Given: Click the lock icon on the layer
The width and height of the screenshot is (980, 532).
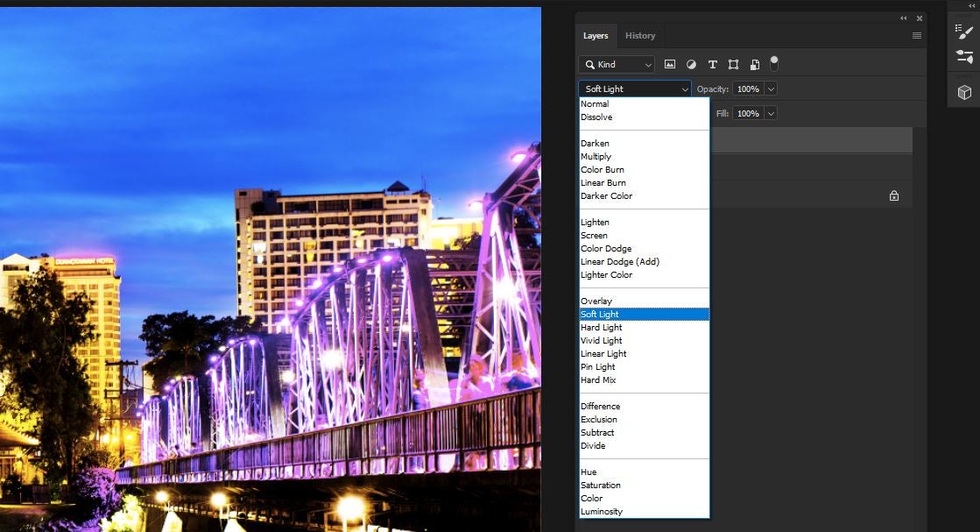Looking at the screenshot, I should pyautogui.click(x=893, y=195).
